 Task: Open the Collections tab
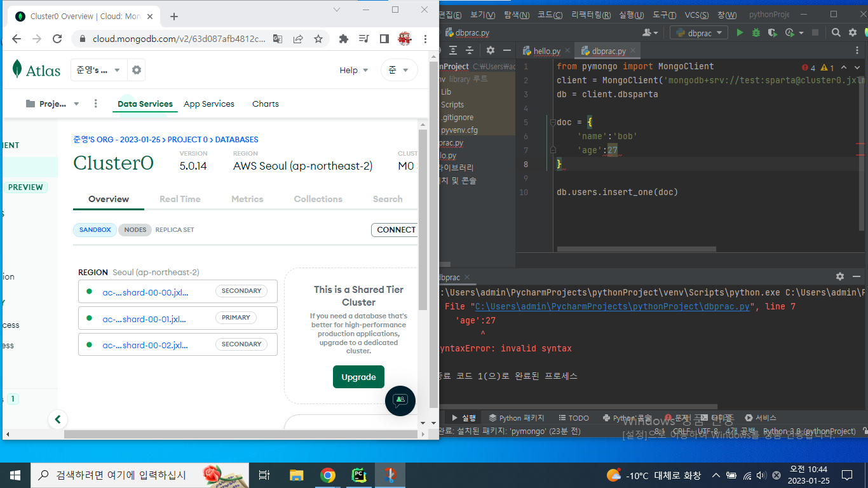click(318, 199)
